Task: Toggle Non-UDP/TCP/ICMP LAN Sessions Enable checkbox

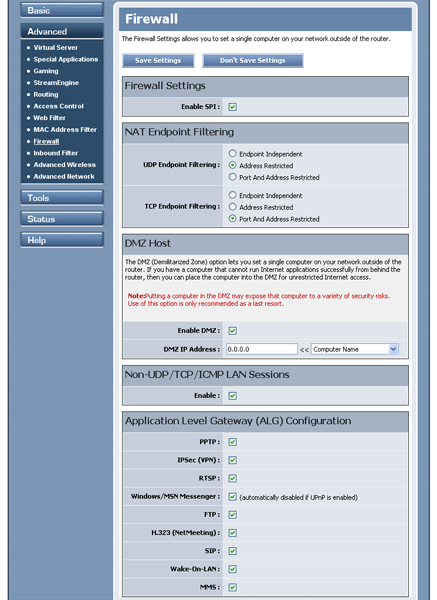Action: (x=232, y=396)
